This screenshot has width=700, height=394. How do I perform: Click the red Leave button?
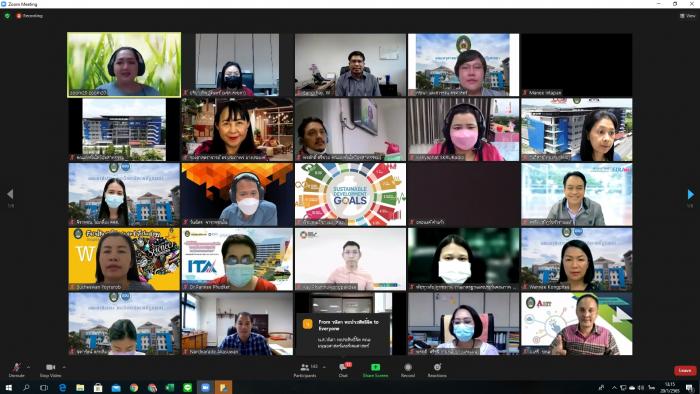[685, 370]
